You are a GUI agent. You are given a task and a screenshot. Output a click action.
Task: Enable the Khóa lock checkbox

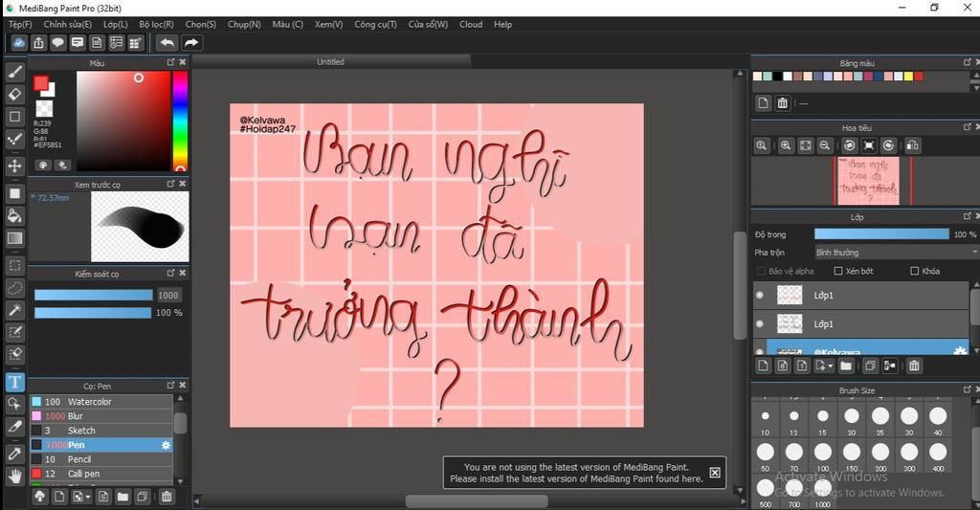914,271
